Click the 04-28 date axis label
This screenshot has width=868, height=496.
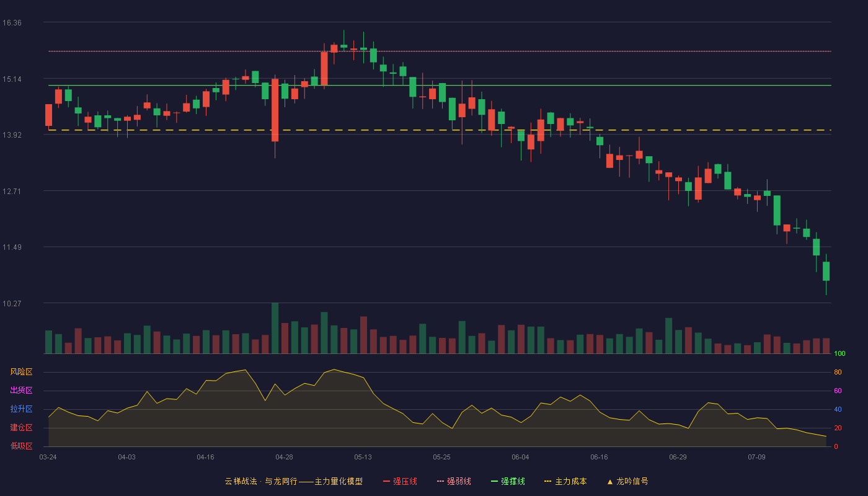[284, 457]
